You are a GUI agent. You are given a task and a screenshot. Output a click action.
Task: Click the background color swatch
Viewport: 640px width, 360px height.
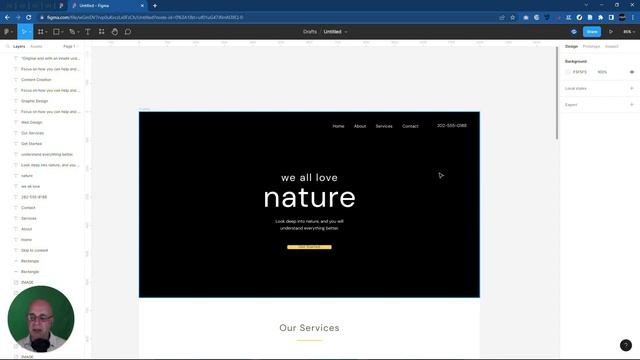point(568,72)
